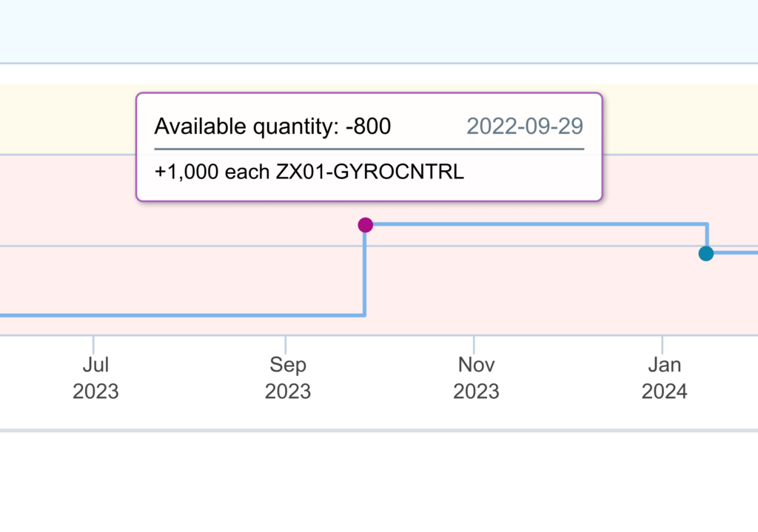
Task: Click the Jan 2024 tick mark on axis
Action: tap(663, 344)
